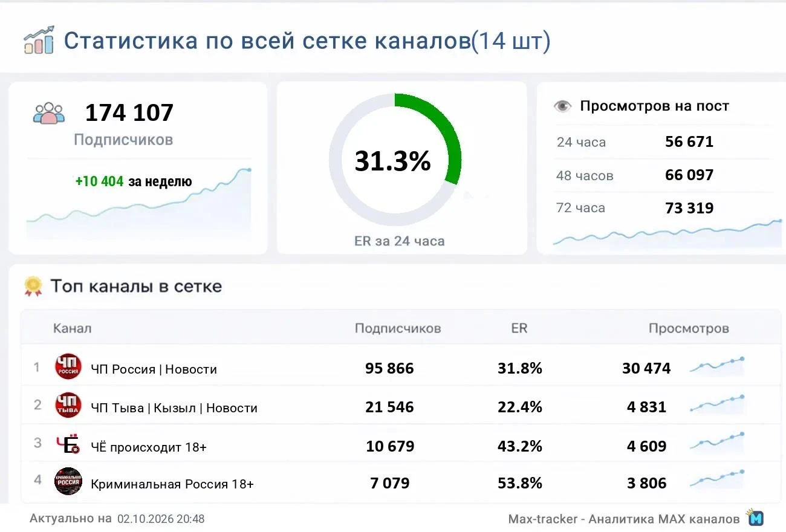Open the ЧЁ происходит 18+ channel logo

tap(68, 444)
